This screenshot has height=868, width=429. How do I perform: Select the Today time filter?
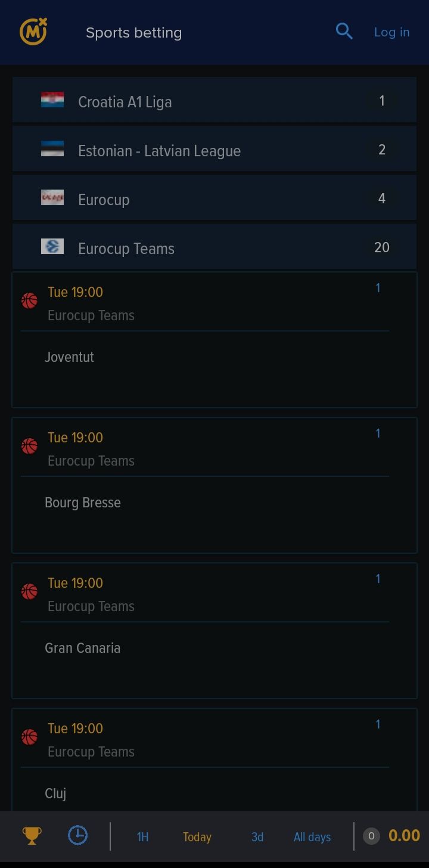[x=197, y=837]
